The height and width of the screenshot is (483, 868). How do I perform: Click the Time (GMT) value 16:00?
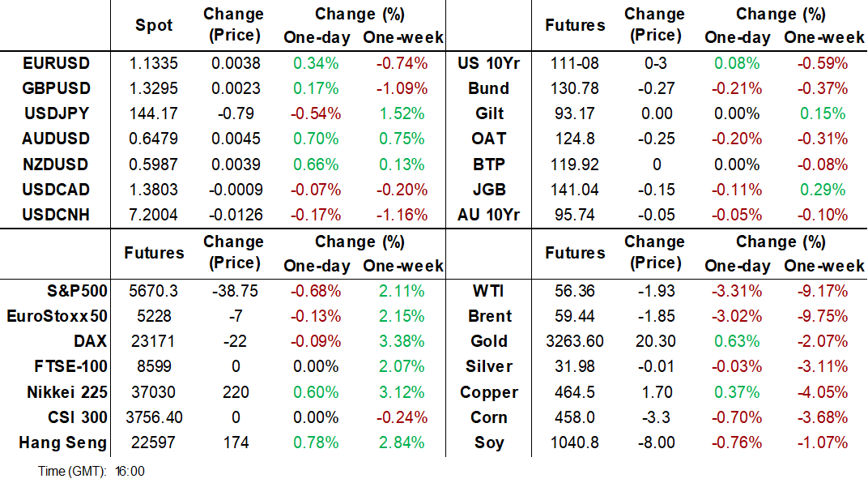click(x=130, y=471)
